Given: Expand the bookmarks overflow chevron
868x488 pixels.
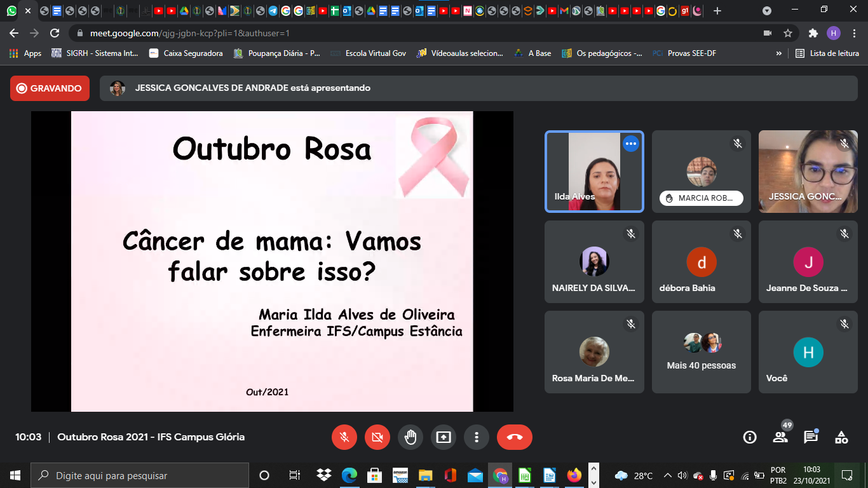Looking at the screenshot, I should [x=779, y=53].
